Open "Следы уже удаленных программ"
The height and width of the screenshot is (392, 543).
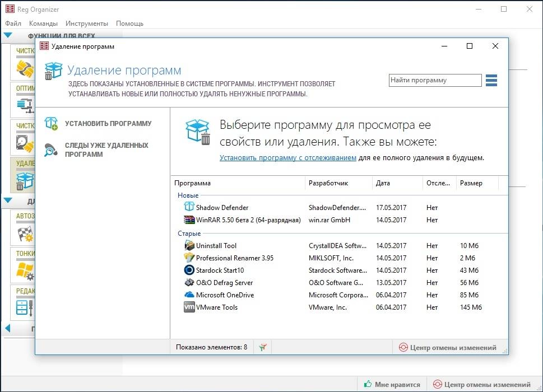coord(106,150)
